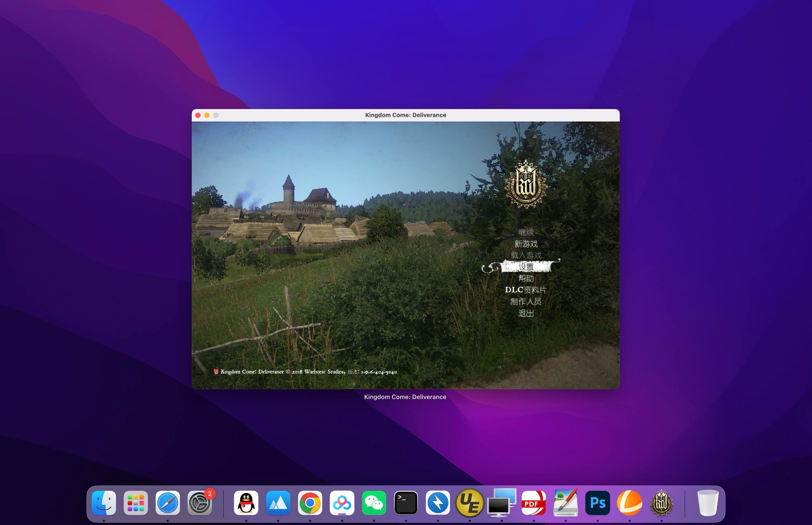812x525 pixels.
Task: Launch Google Chrome from the dock
Action: coord(310,502)
